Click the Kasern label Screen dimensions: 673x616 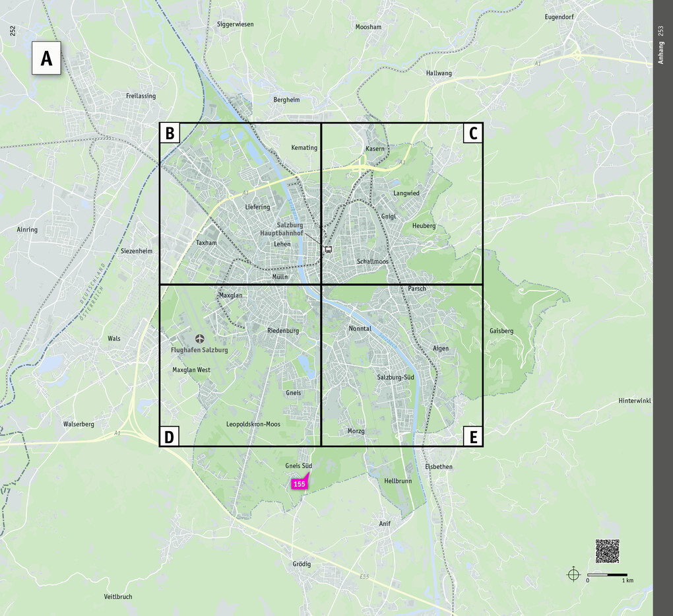pos(375,149)
